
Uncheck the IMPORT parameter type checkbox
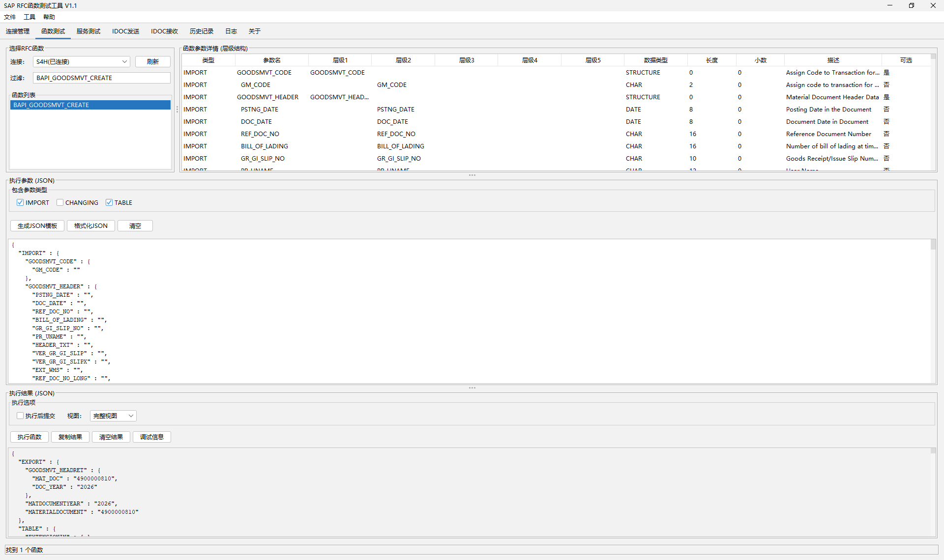coord(20,202)
